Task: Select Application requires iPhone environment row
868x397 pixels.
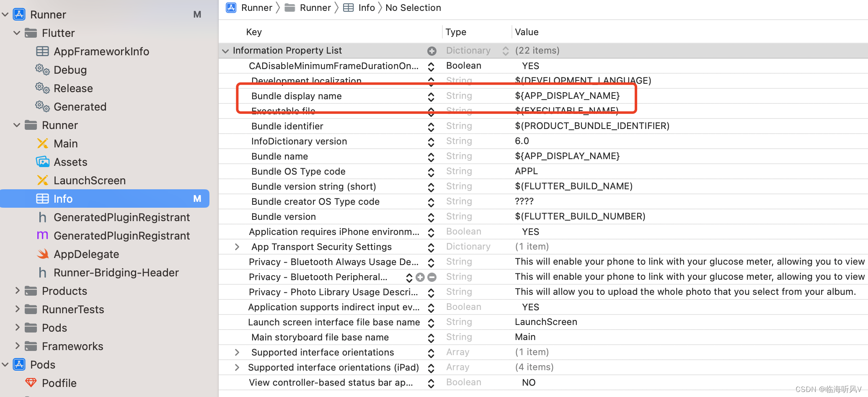Action: pos(543,232)
